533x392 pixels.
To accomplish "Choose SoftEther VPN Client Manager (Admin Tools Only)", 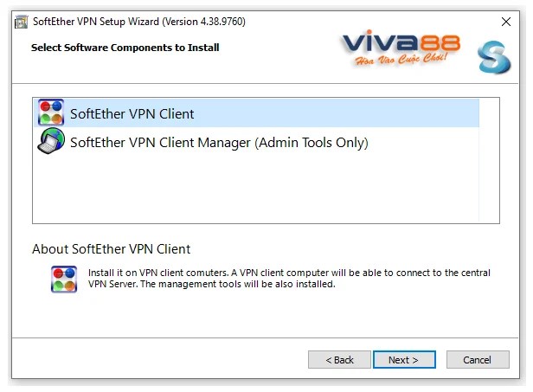I will click(x=219, y=143).
